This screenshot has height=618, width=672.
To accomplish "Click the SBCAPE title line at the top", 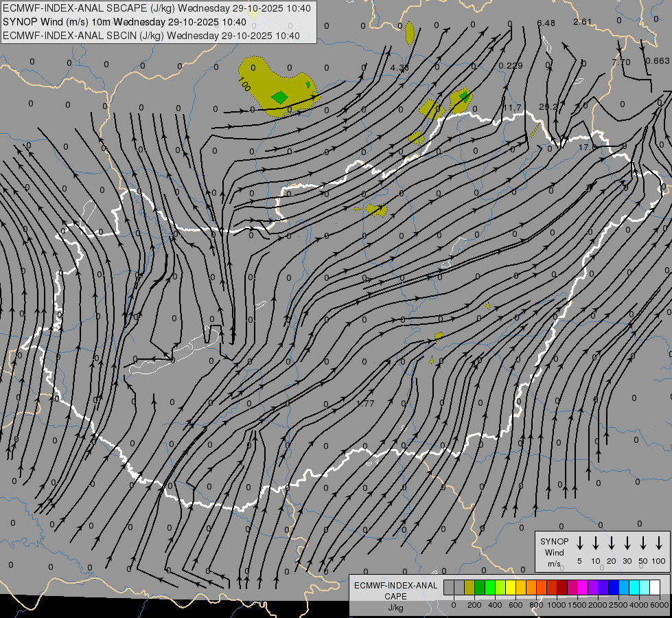I will point(157,8).
